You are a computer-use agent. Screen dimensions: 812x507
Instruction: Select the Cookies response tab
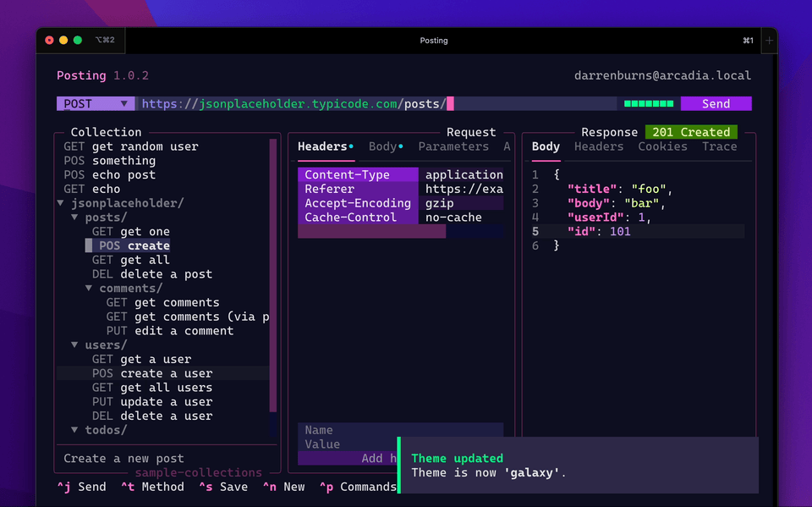[x=662, y=146]
